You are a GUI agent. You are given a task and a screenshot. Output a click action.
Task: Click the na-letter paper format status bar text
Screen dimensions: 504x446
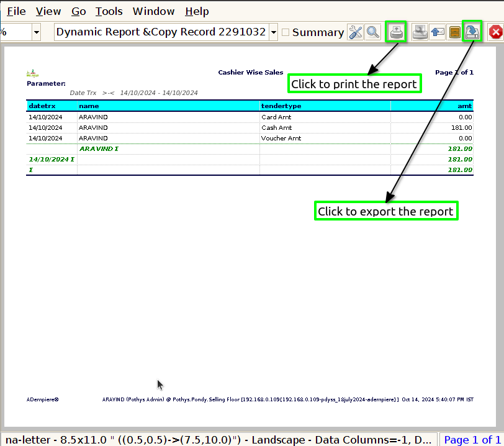(218, 440)
